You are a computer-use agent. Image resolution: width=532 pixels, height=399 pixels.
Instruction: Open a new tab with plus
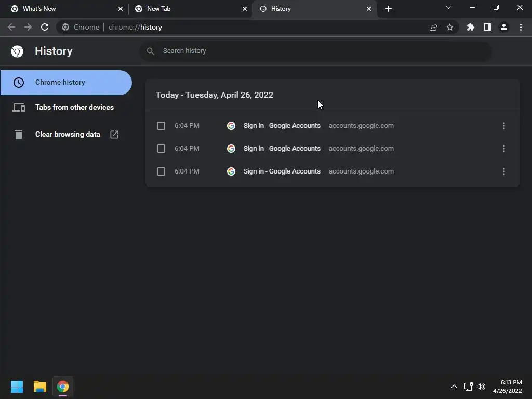389,9
